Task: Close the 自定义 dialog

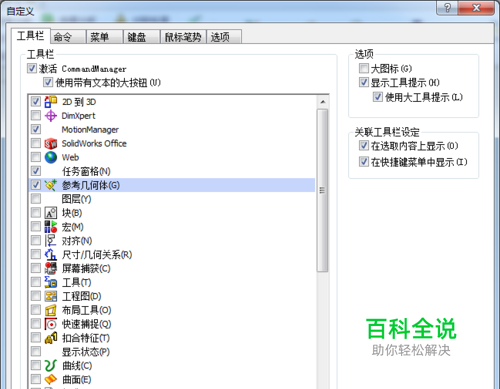Action: [476, 8]
